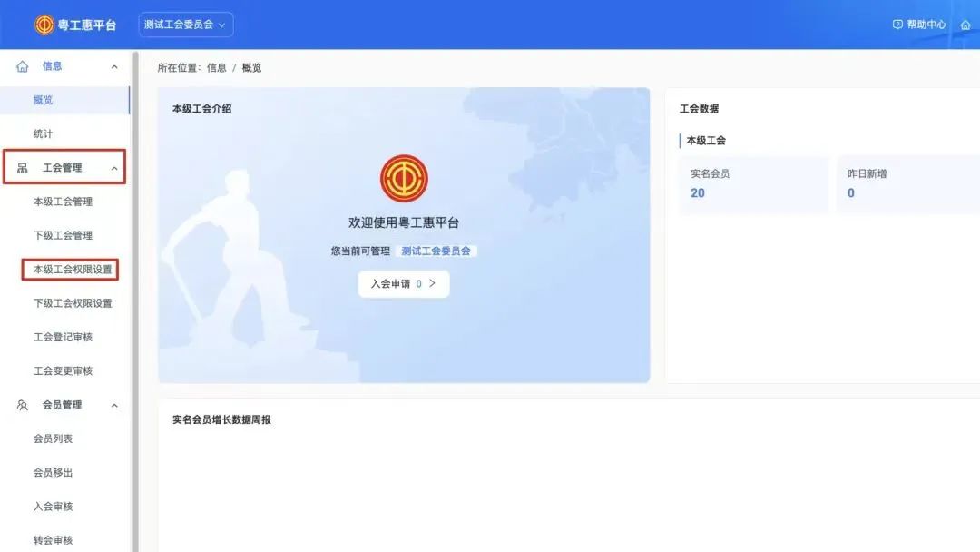The height and width of the screenshot is (552, 980).
Task: Click the 帮助中心 question mark icon
Action: tap(897, 25)
